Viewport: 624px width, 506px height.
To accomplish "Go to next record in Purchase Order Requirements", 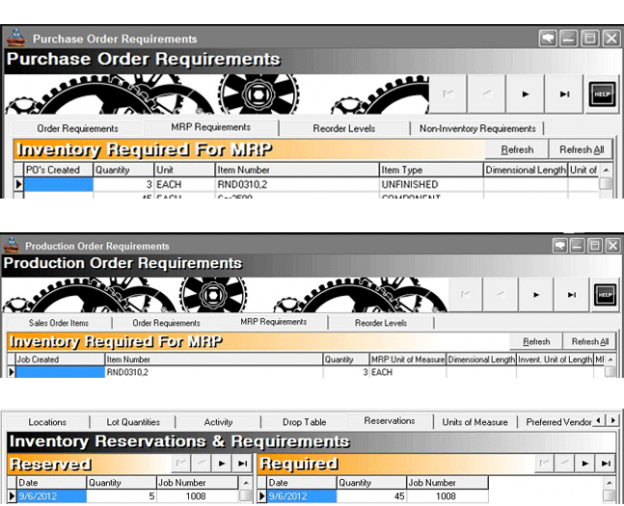I will (x=525, y=94).
